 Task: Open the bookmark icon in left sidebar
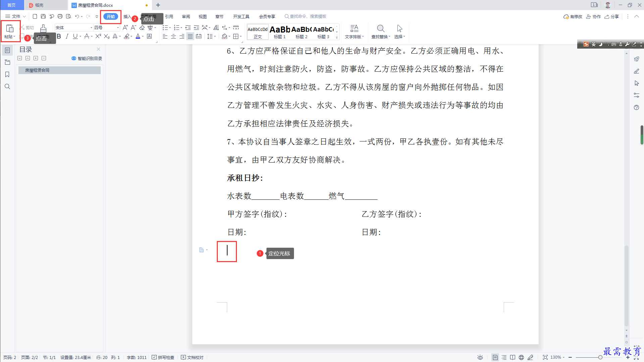[7, 74]
